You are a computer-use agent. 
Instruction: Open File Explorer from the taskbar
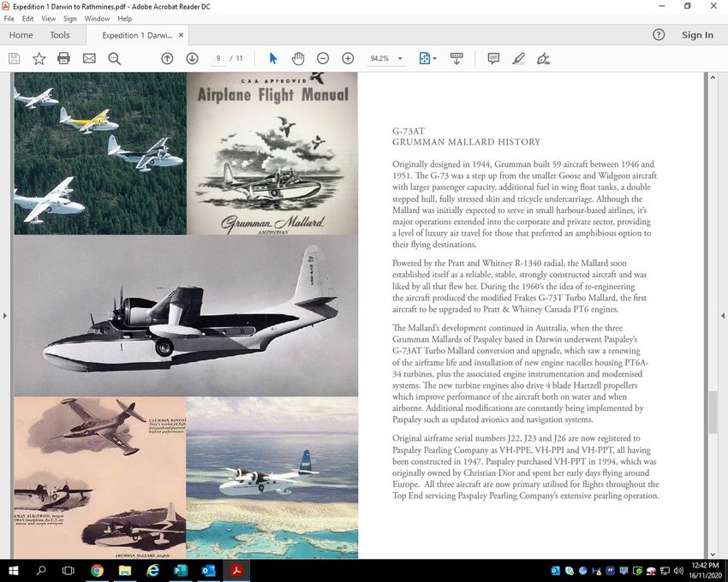coord(124,570)
